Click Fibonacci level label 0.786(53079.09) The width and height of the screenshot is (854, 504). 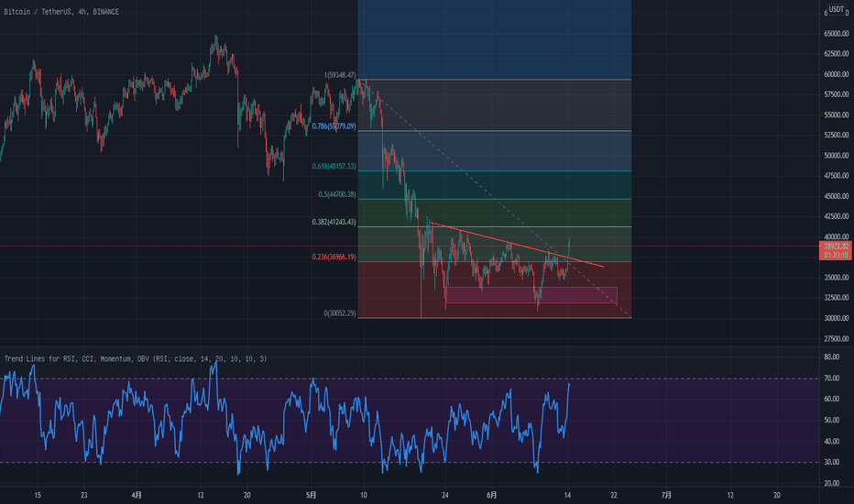coord(334,126)
